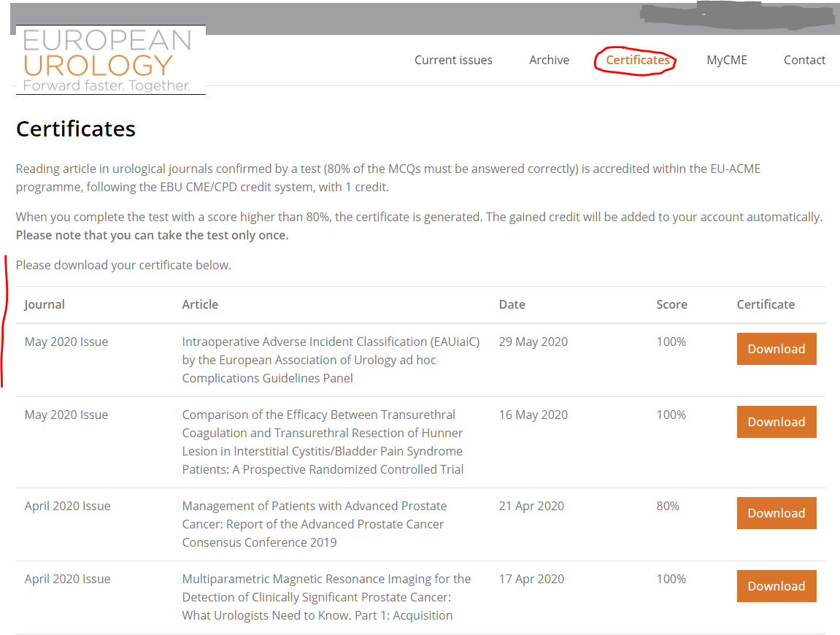840x635 pixels.
Task: Download the Advanced Prostate Cancer Consensus certificate
Action: pos(776,513)
